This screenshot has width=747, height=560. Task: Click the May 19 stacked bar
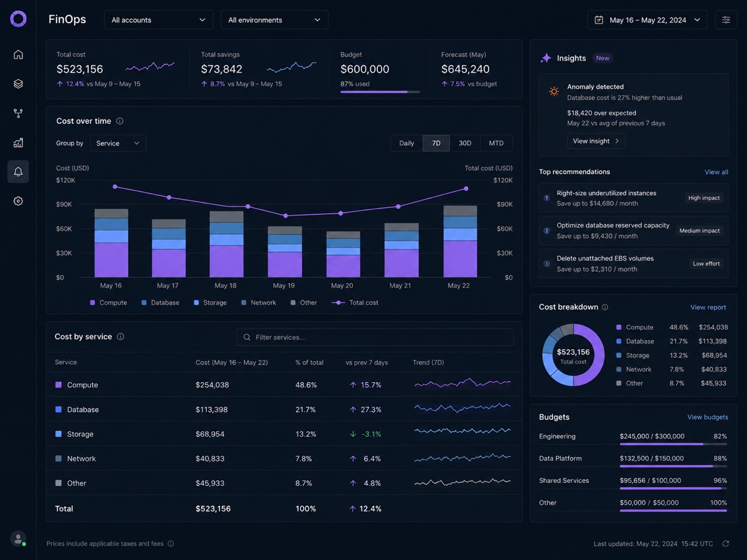285,252
